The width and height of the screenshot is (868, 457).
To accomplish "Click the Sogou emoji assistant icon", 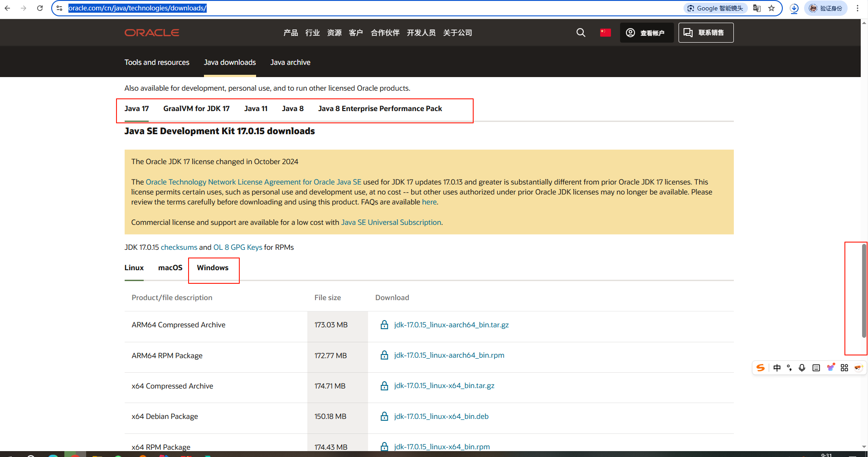I will coord(858,368).
